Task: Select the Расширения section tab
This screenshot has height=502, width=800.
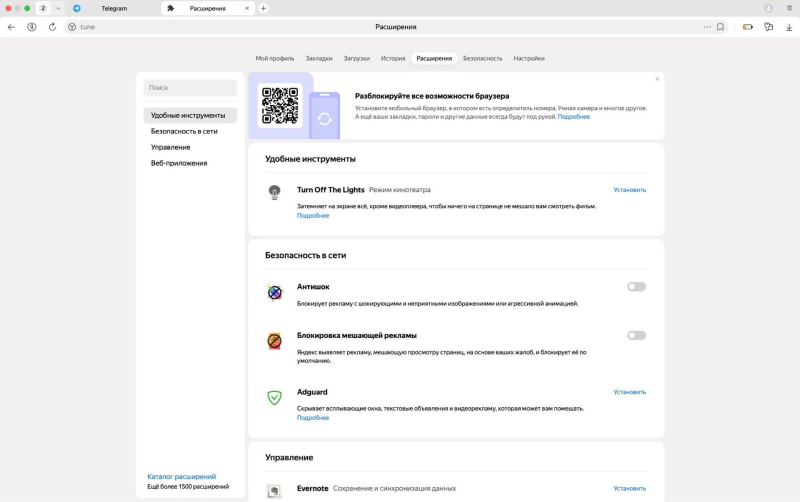Action: [434, 58]
